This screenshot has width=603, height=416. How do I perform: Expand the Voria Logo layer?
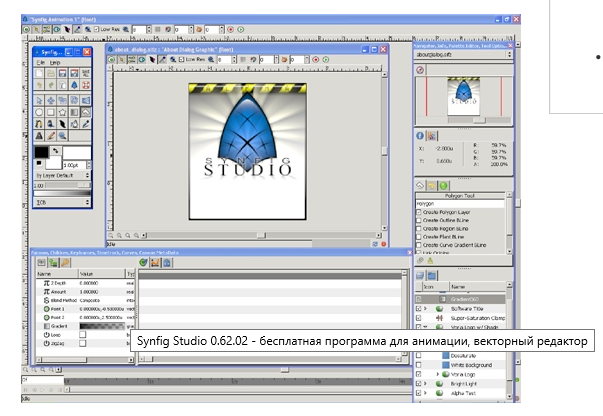click(x=437, y=374)
